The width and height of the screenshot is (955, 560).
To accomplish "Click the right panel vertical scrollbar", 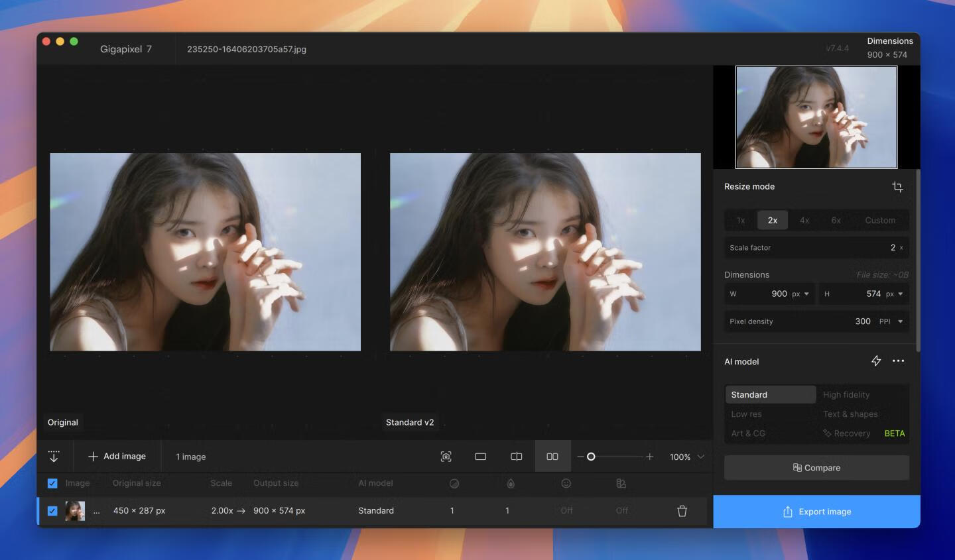I will [918, 260].
